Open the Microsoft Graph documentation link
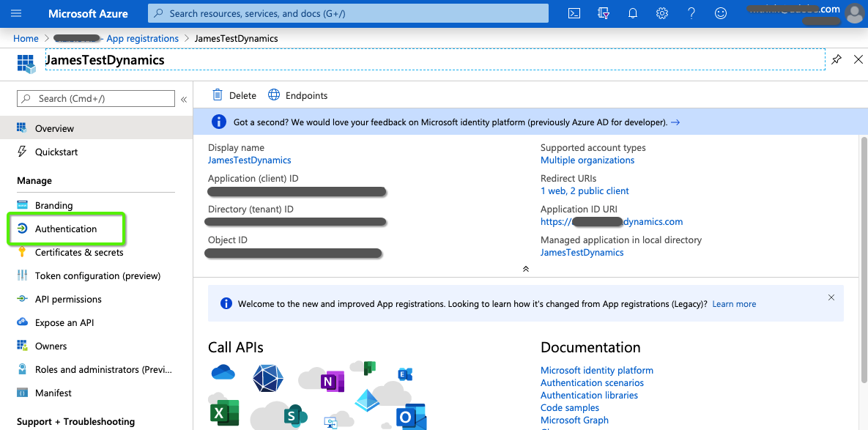 [x=574, y=420]
